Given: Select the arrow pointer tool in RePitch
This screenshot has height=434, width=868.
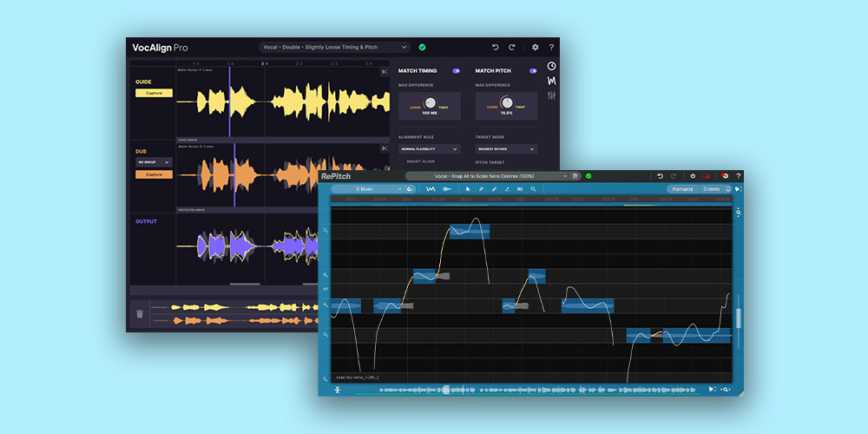Looking at the screenshot, I should pyautogui.click(x=468, y=188).
